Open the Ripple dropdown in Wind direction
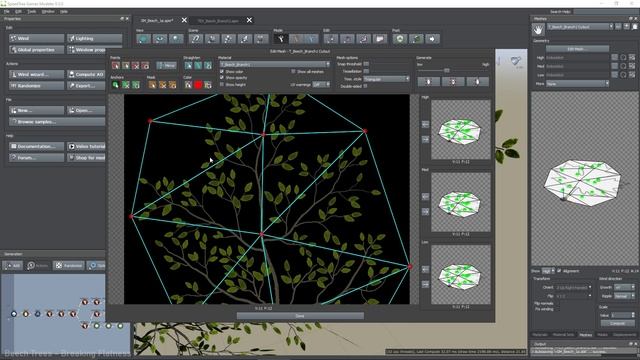Image resolution: width=640 pixels, height=360 pixels. click(624, 296)
